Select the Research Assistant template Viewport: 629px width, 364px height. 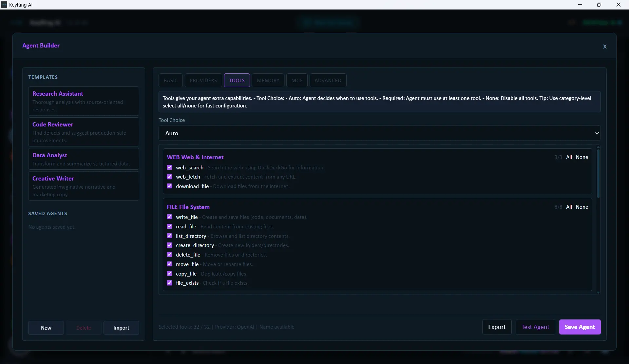(84, 101)
